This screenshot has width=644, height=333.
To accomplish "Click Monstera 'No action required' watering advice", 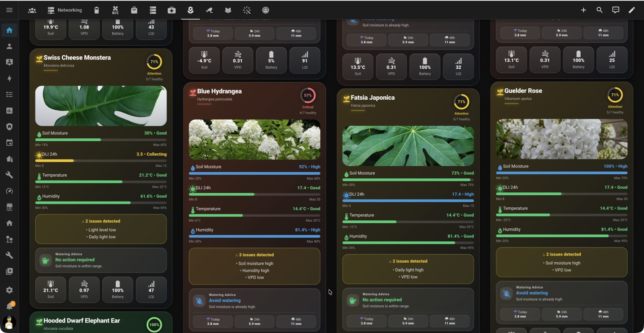I will (x=101, y=260).
